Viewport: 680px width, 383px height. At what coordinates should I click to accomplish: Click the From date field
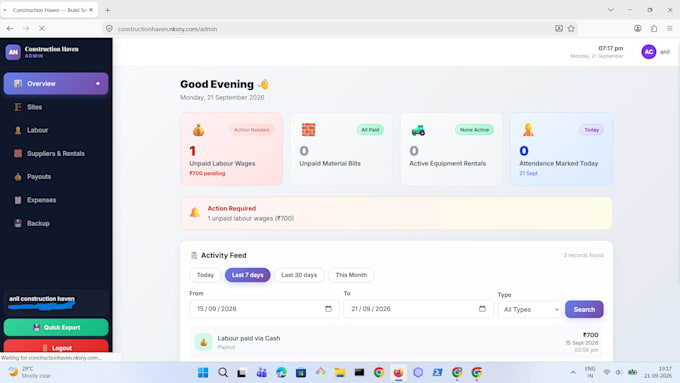264,309
